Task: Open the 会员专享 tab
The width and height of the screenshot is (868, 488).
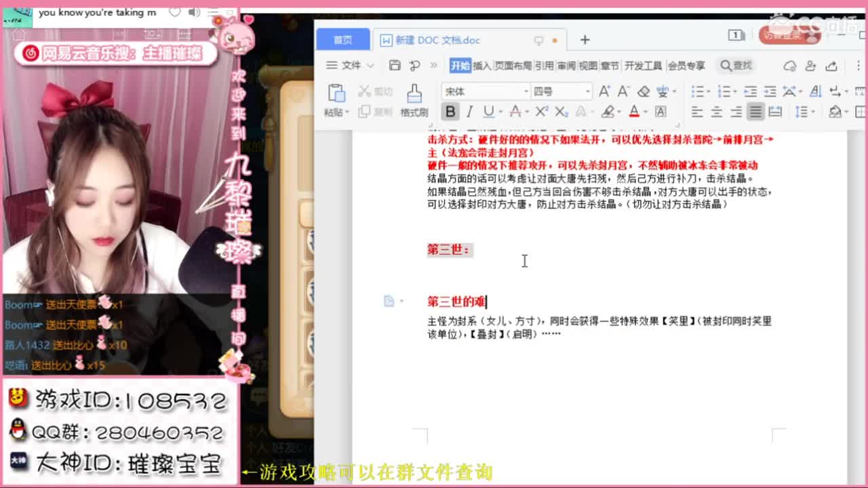Action: [x=686, y=66]
